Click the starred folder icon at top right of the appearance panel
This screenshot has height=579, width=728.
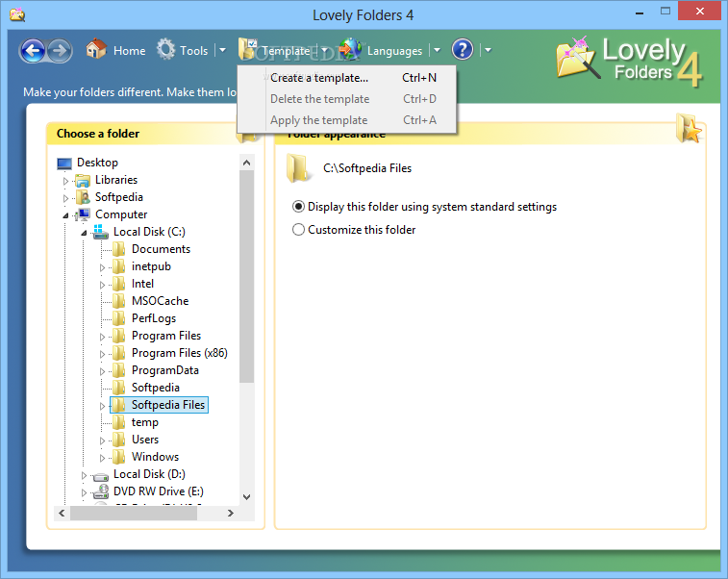pos(689,128)
